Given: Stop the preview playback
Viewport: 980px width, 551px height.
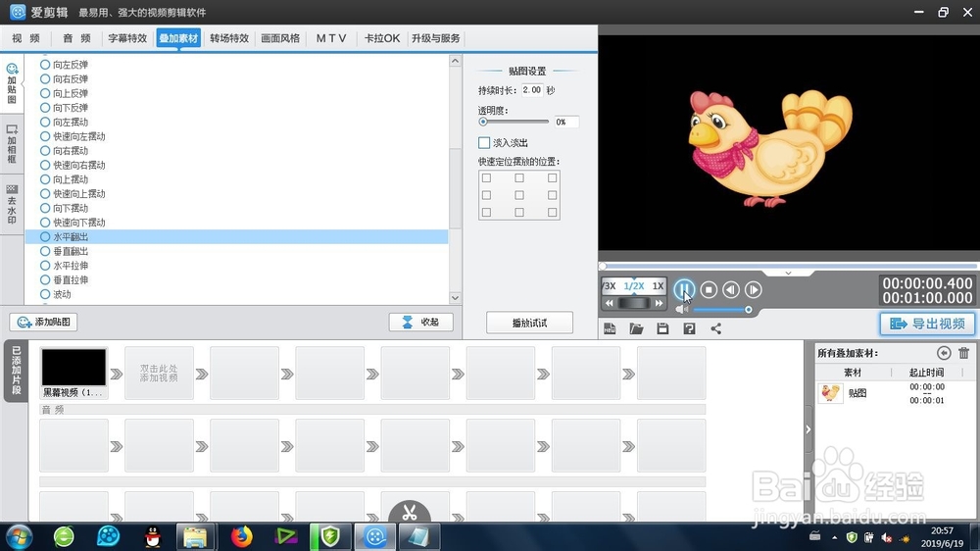Looking at the screenshot, I should click(709, 289).
